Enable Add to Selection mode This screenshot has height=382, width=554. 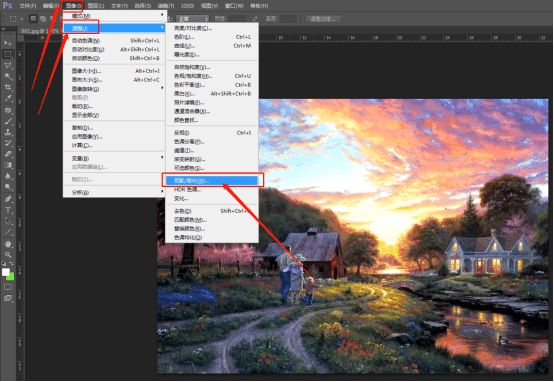pos(43,19)
